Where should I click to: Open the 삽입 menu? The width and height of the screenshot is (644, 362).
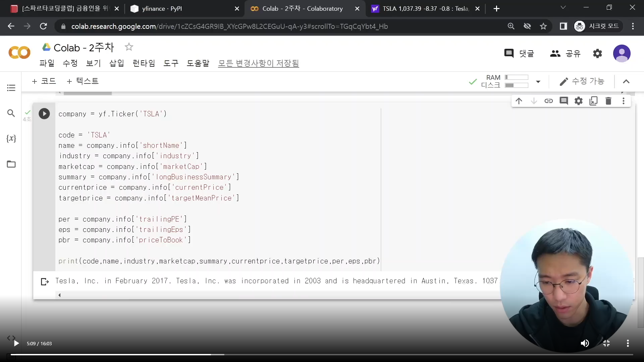click(x=117, y=63)
